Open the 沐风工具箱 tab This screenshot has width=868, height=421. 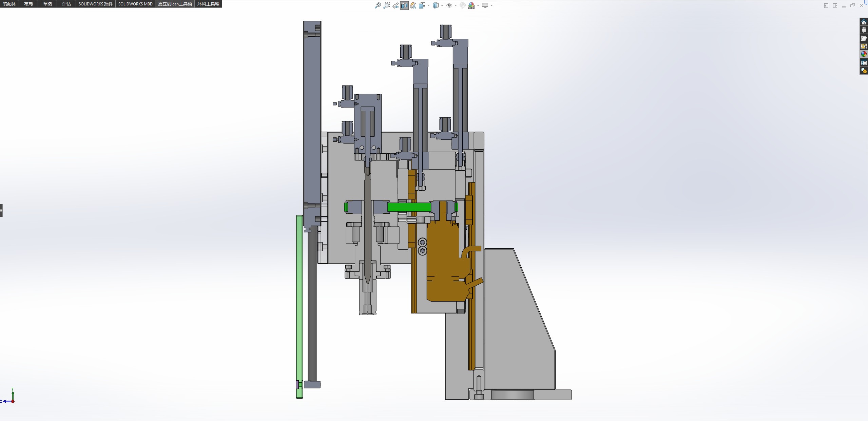click(208, 4)
